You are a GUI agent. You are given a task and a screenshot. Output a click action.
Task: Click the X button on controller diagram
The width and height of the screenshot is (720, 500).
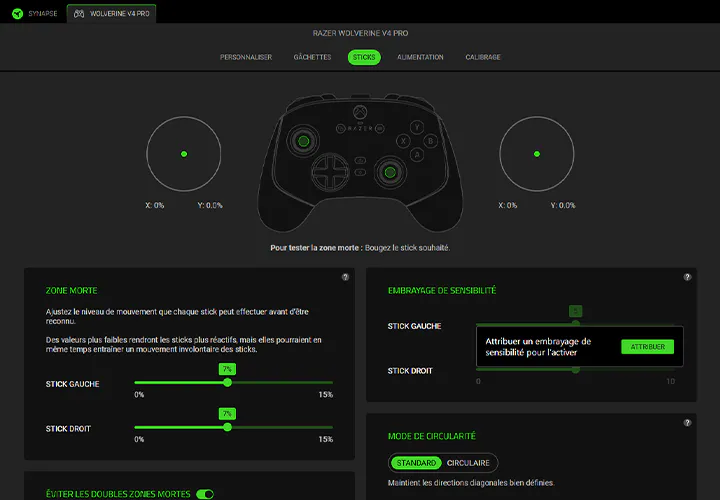coord(403,141)
